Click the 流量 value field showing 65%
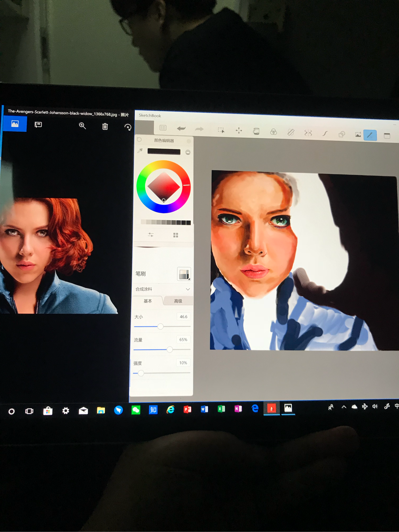The height and width of the screenshot is (532, 399). pos(183,340)
